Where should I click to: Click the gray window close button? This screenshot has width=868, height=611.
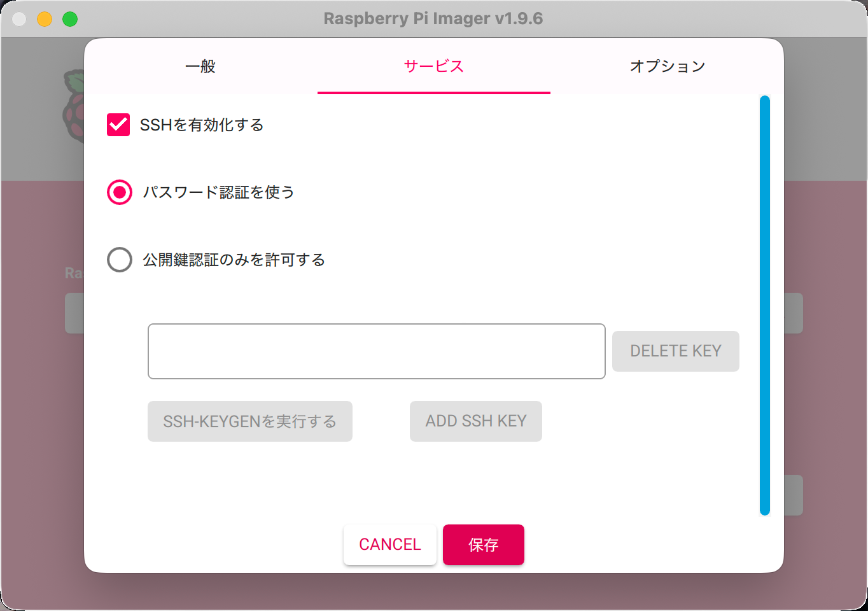point(19,19)
